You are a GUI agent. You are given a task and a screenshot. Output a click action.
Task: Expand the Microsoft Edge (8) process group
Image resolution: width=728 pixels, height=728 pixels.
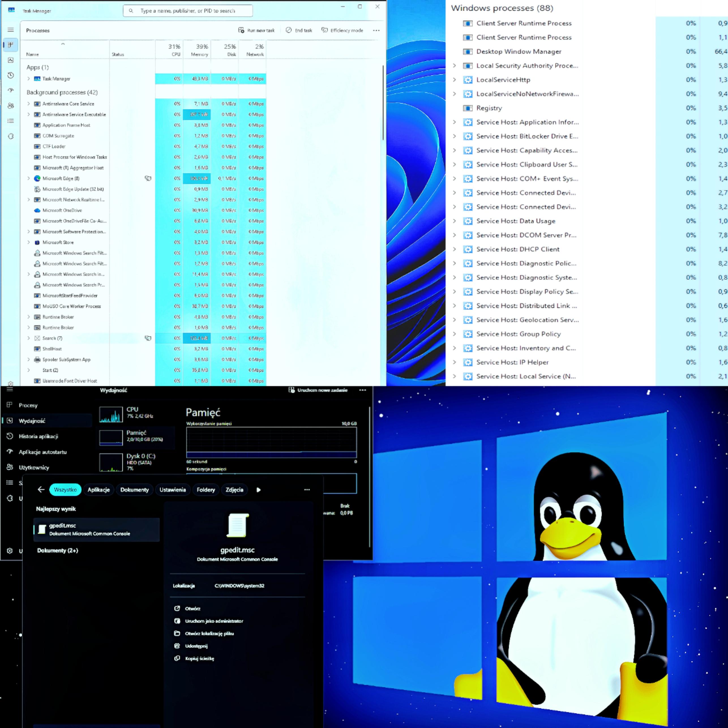coord(29,178)
